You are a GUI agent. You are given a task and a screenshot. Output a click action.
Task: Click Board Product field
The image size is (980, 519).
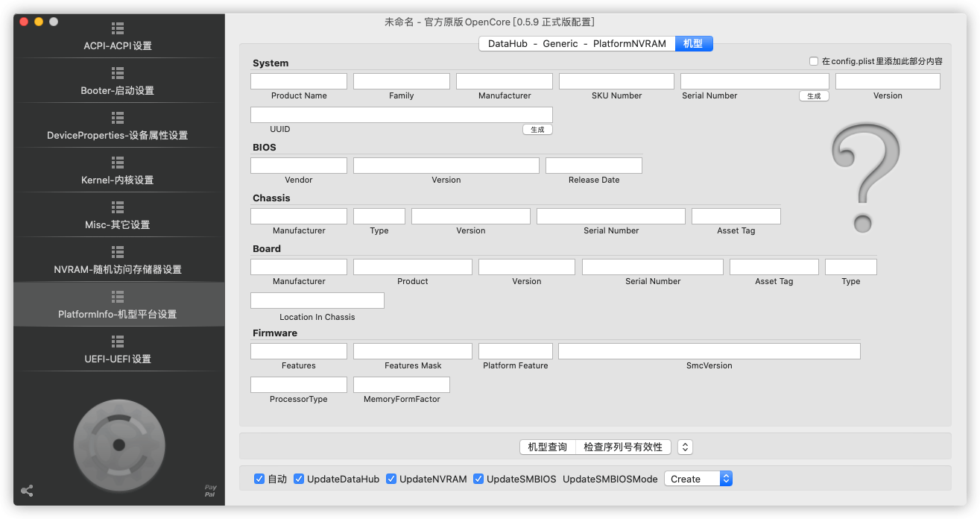point(413,267)
